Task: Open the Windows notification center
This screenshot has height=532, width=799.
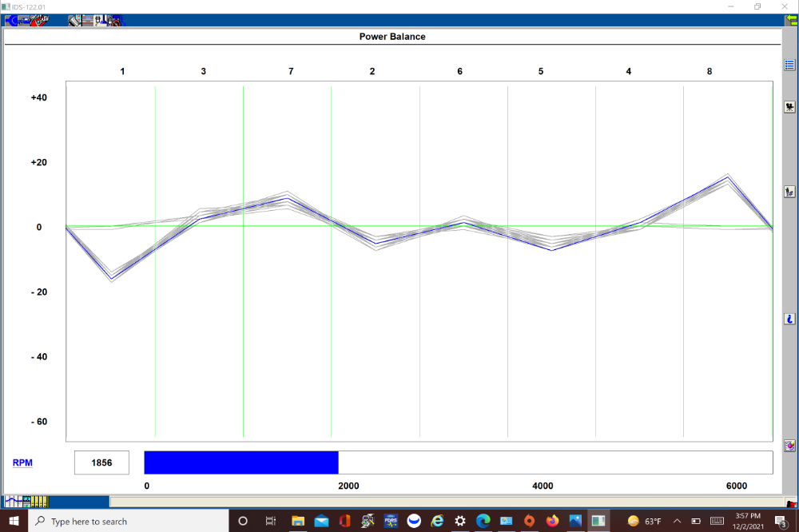Action: pyautogui.click(x=780, y=521)
